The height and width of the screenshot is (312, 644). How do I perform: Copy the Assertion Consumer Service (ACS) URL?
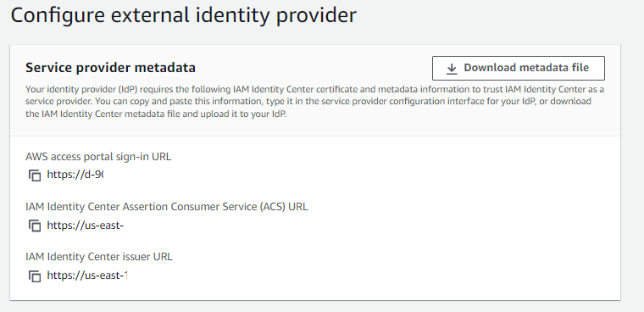[x=35, y=226]
